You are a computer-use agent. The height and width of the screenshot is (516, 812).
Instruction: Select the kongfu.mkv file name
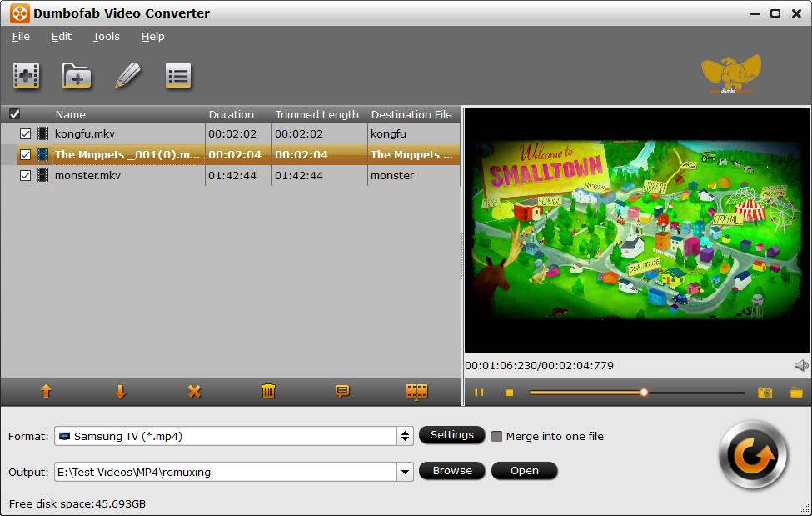85,134
